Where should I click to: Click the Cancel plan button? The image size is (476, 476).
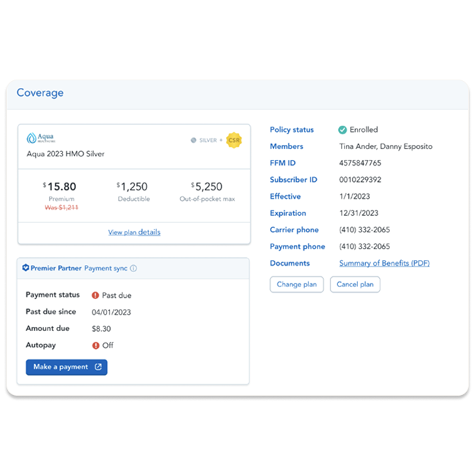coord(355,284)
